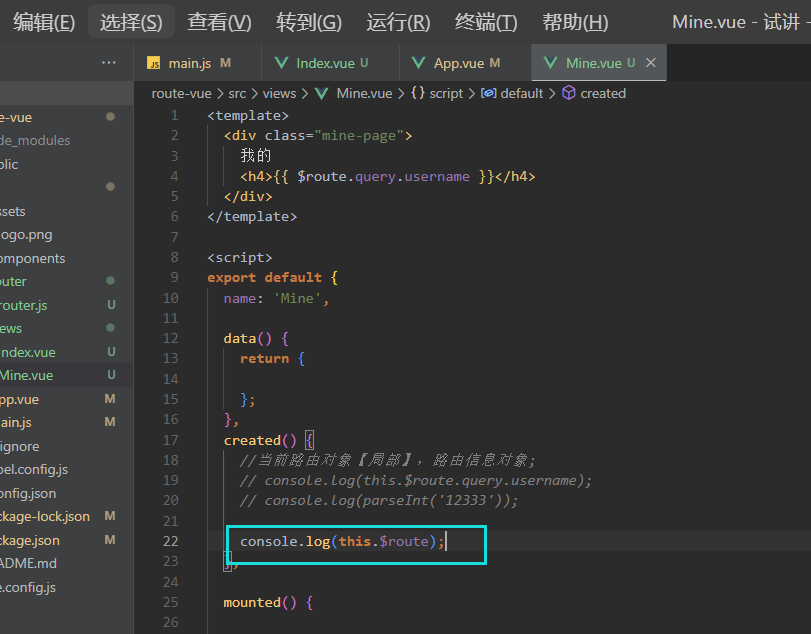Collapse the ews folder in explorer
This screenshot has height=634, width=811.
coord(66,328)
